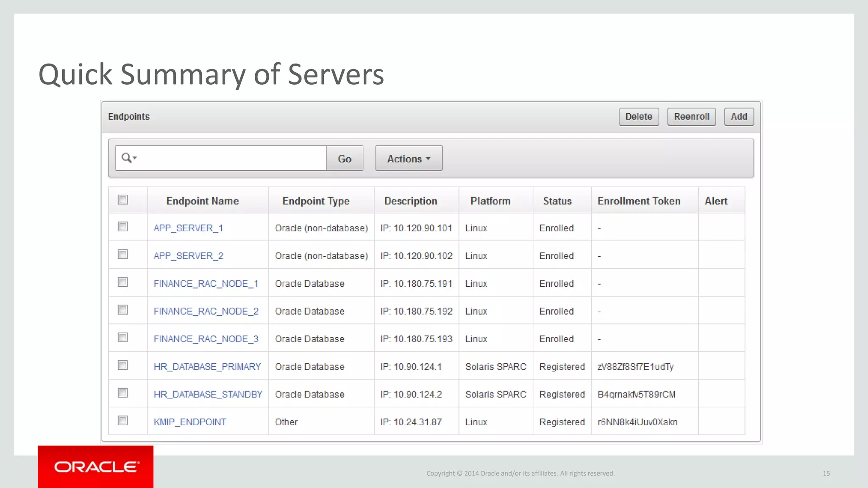The width and height of the screenshot is (868, 488).
Task: Check the APP_SERVER_1 row checkbox
Action: coord(123,227)
